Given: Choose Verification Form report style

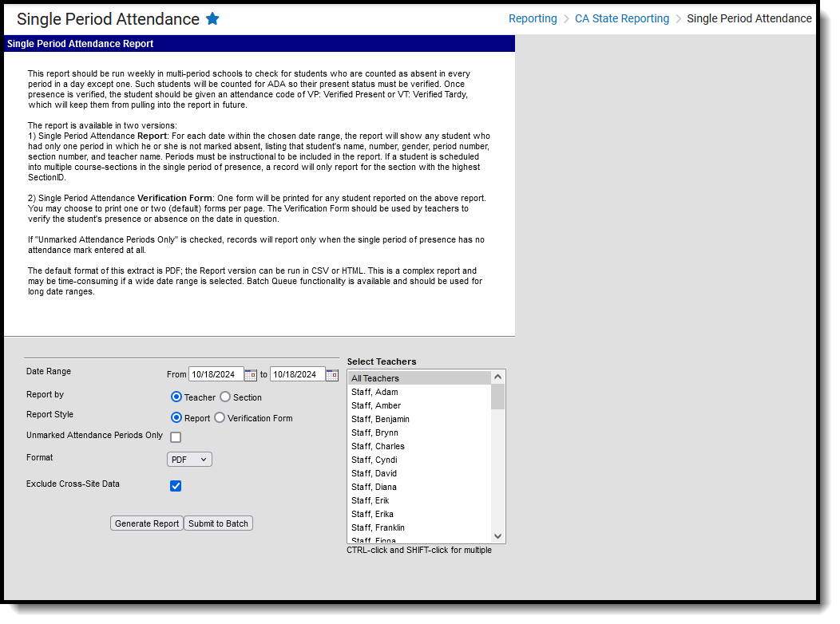Looking at the screenshot, I should [220, 418].
